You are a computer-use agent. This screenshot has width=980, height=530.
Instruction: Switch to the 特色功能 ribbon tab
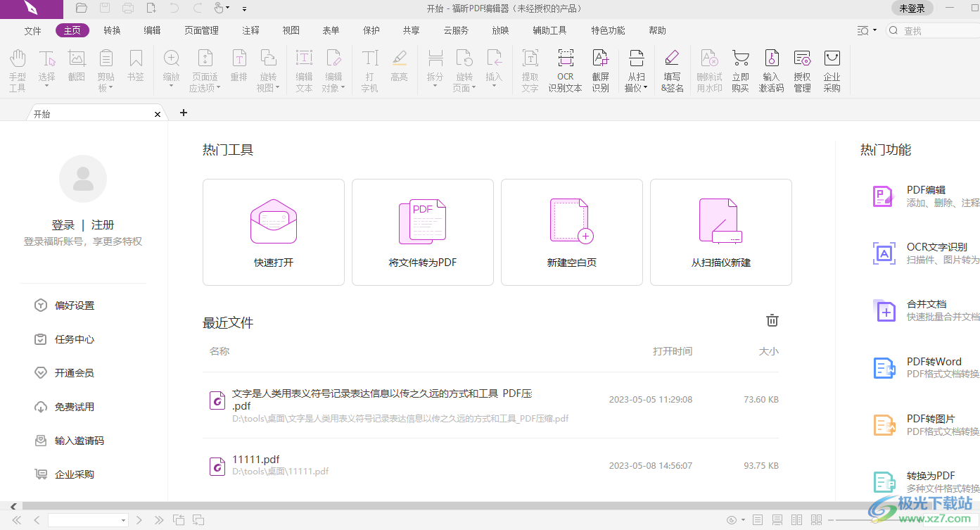point(608,31)
